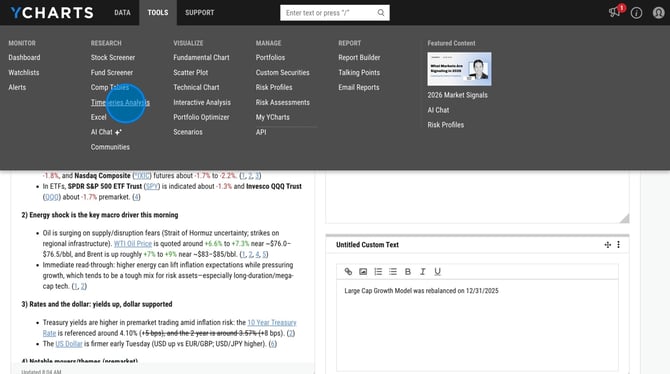The height and width of the screenshot is (374, 670).
Task: Open Stock Screener
Action: click(113, 57)
